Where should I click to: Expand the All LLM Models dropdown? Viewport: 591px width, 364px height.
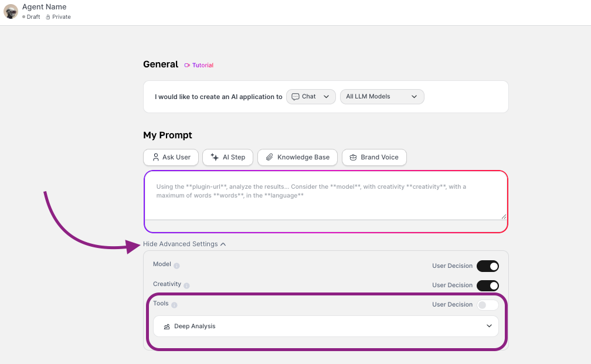pos(382,97)
